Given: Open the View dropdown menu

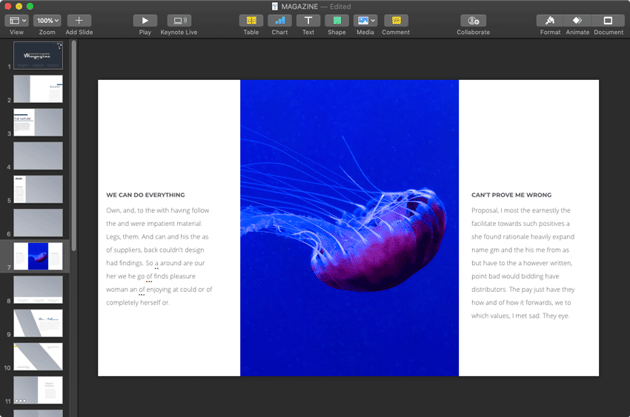Looking at the screenshot, I should 17,20.
